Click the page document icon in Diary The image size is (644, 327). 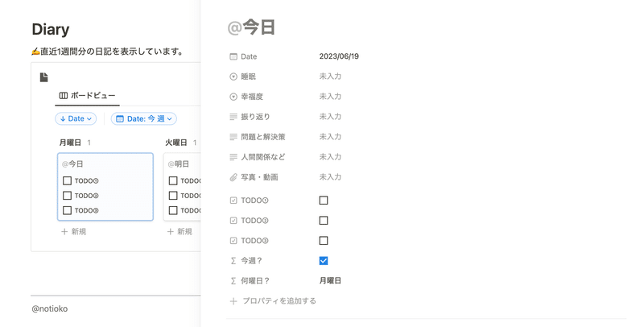pyautogui.click(x=44, y=77)
